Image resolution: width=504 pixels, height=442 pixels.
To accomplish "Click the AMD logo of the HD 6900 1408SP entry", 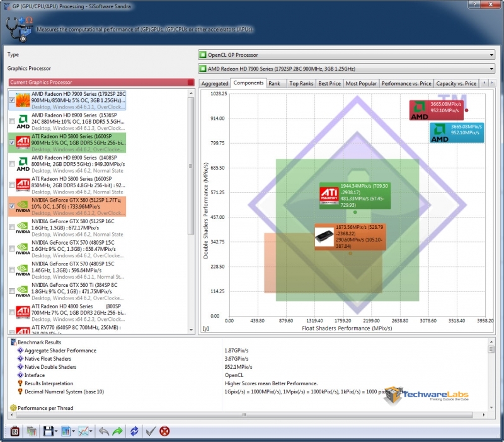I will (x=23, y=164).
